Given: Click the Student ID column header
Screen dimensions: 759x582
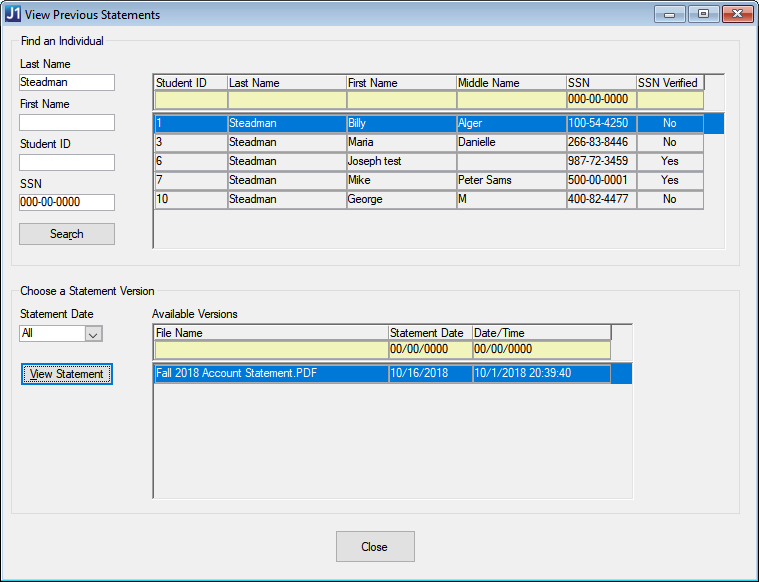Looking at the screenshot, I should coord(190,83).
